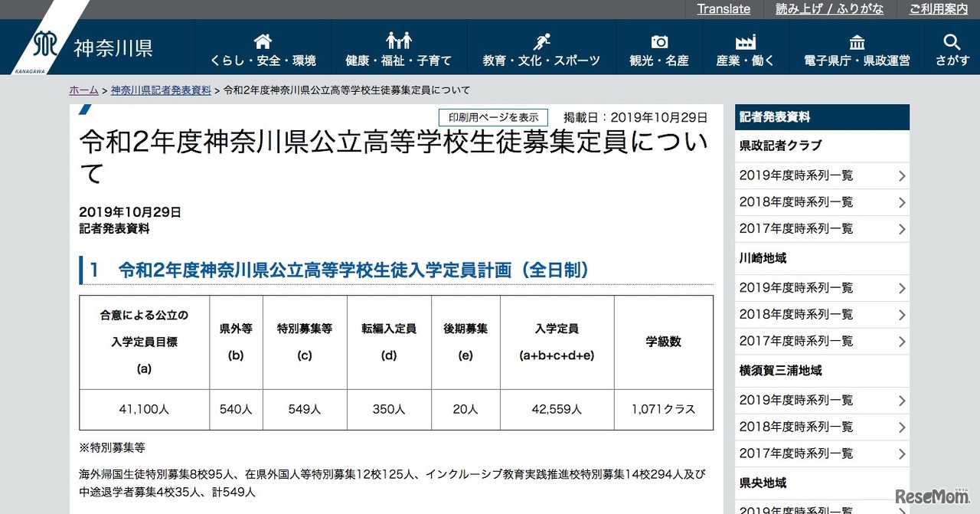Open ご利用案内 in the top bar

tap(939, 9)
